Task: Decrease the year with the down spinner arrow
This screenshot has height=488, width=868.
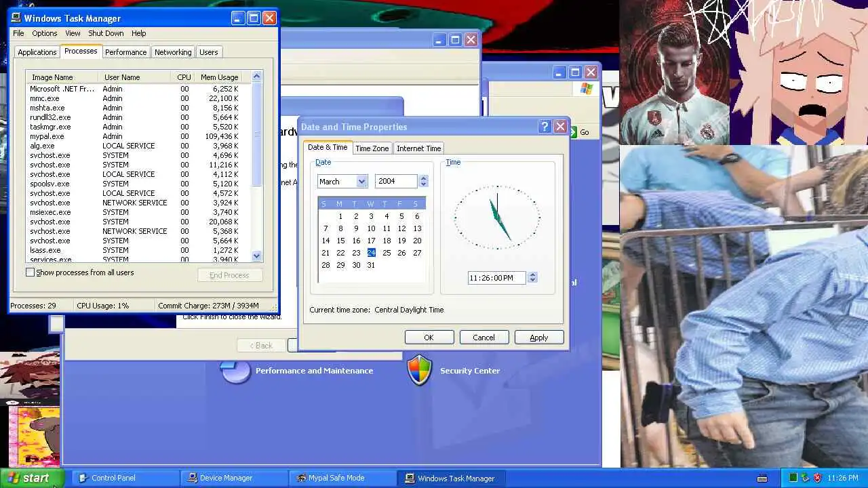Action: 424,184
